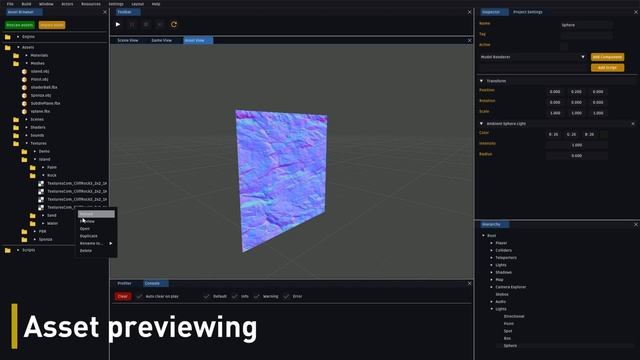Toggle the Error log filter checkbox
The image size is (640, 360).
click(x=287, y=296)
